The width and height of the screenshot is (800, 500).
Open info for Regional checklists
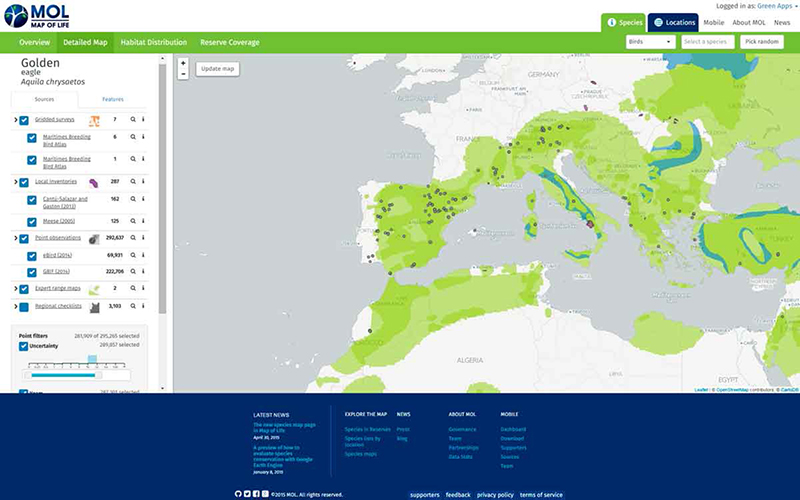(143, 306)
